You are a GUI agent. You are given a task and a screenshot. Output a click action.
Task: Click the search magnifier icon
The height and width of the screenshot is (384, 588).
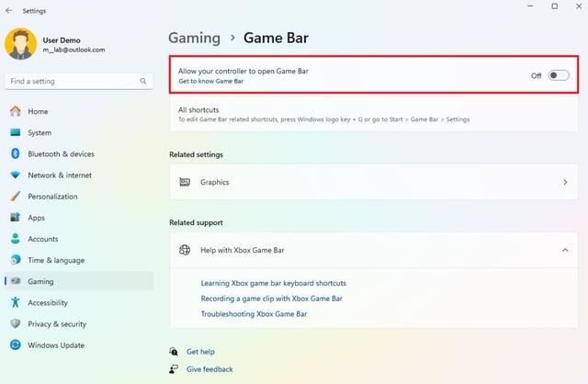coord(143,81)
